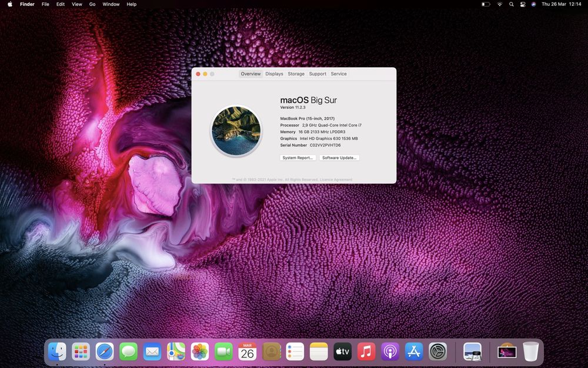588x368 pixels.
Task: Click the System Report... button
Action: (298, 158)
